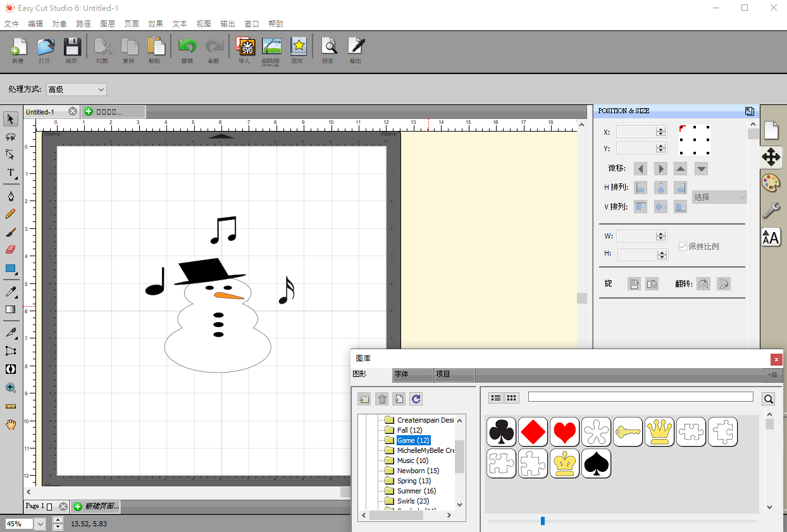Open the 效果 menu

[x=156, y=24]
